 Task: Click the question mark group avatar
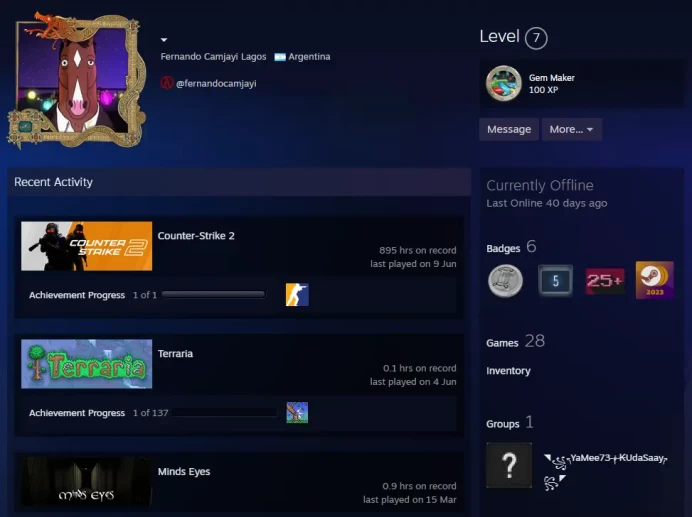pyautogui.click(x=509, y=465)
